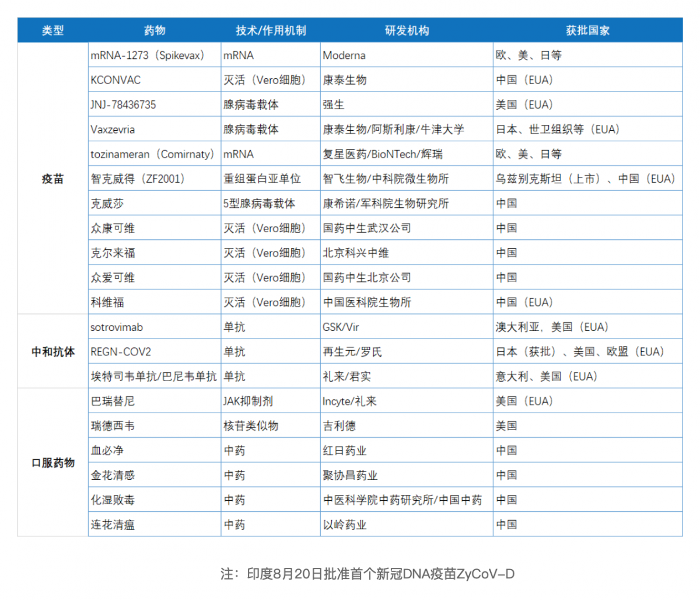Click the mRNA cell in the Moderna row
Image resolution: width=700 pixels, height=600 pixels.
tap(271, 55)
